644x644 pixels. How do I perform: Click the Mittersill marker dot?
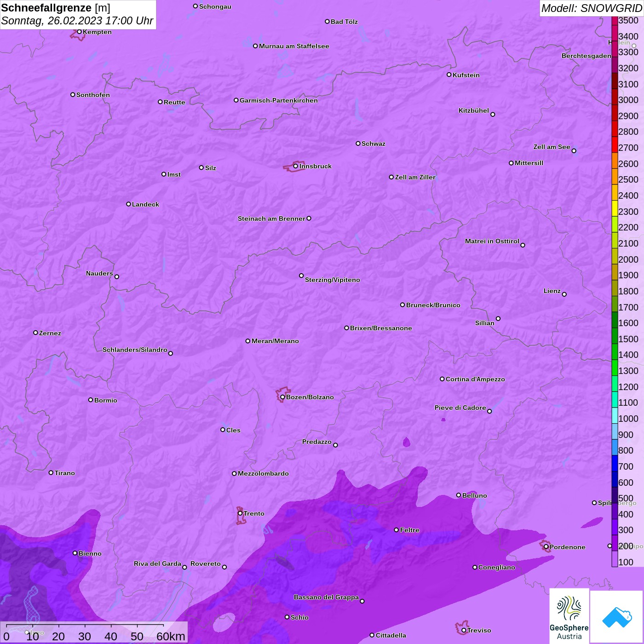pos(511,163)
